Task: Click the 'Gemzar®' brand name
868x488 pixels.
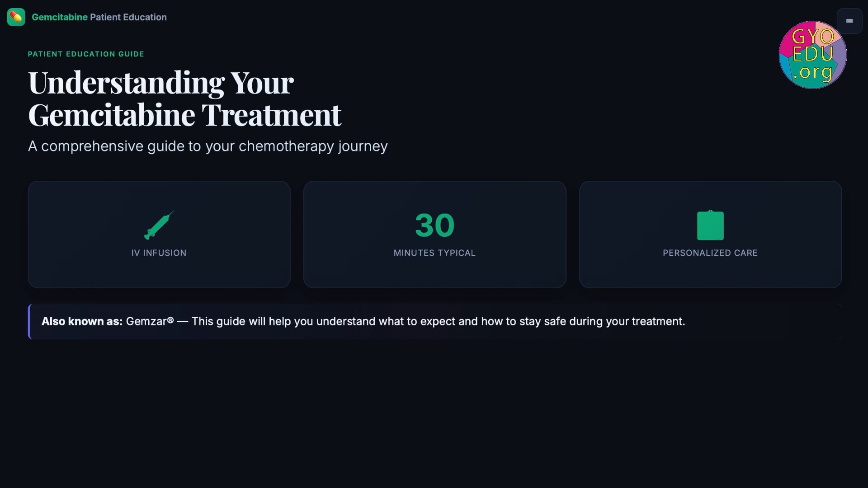Action: 150,321
